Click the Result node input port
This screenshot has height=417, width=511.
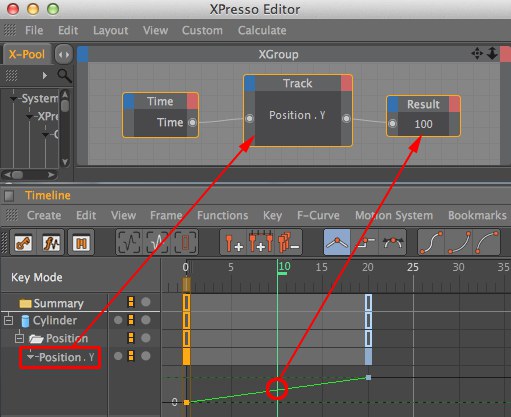tap(393, 124)
